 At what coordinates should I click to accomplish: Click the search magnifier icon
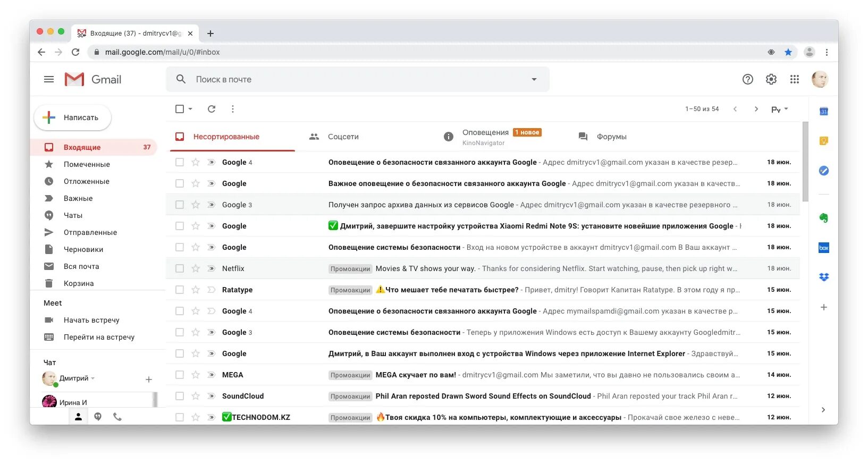(181, 79)
